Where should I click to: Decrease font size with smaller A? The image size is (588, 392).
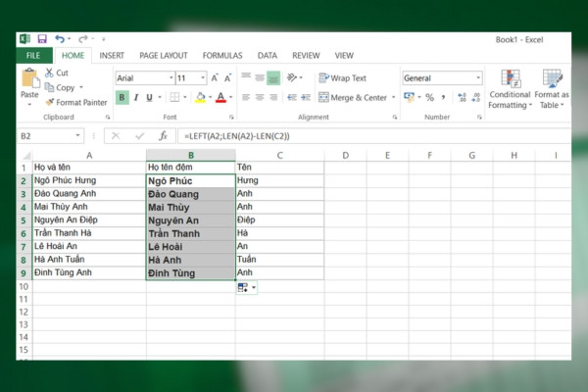(227, 78)
